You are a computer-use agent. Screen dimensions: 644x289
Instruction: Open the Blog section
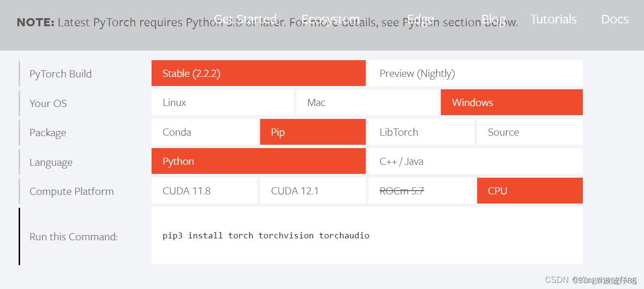[493, 19]
